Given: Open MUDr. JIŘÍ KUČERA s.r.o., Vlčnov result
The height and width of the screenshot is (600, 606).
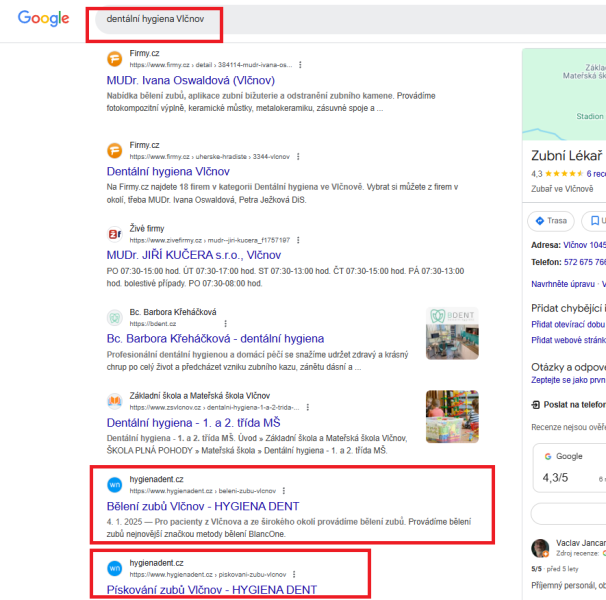Looking at the screenshot, I should [x=194, y=255].
